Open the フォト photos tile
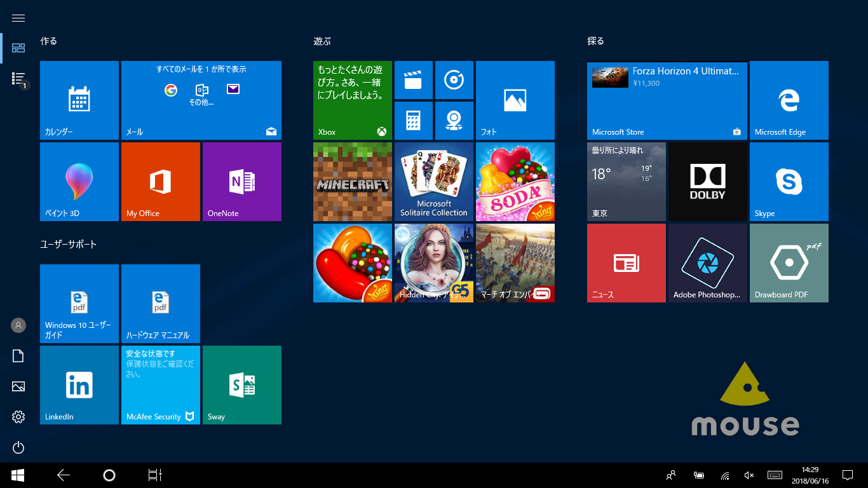 pos(515,100)
